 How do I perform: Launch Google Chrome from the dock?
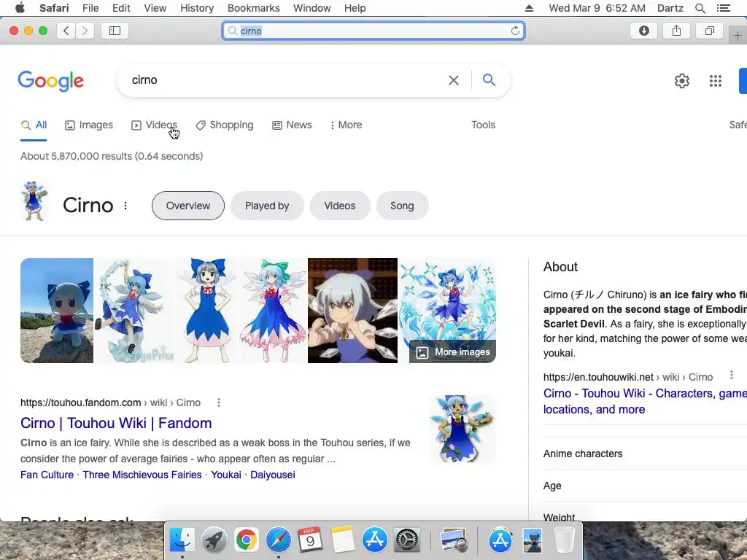(x=246, y=540)
